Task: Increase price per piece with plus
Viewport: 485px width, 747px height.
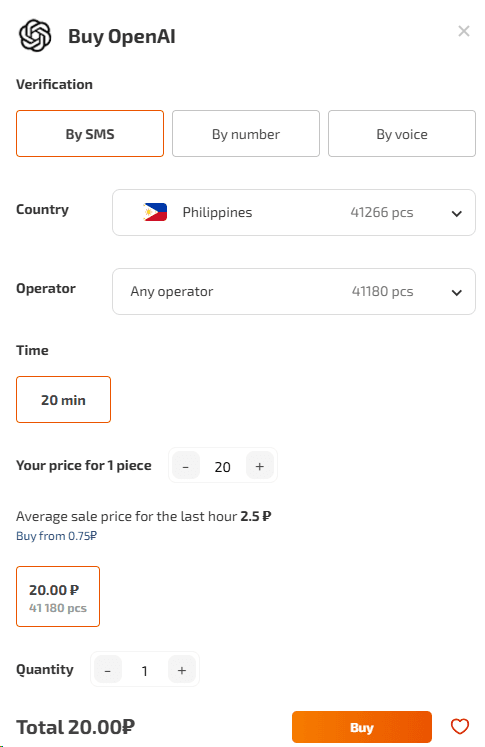Action: pos(260,466)
